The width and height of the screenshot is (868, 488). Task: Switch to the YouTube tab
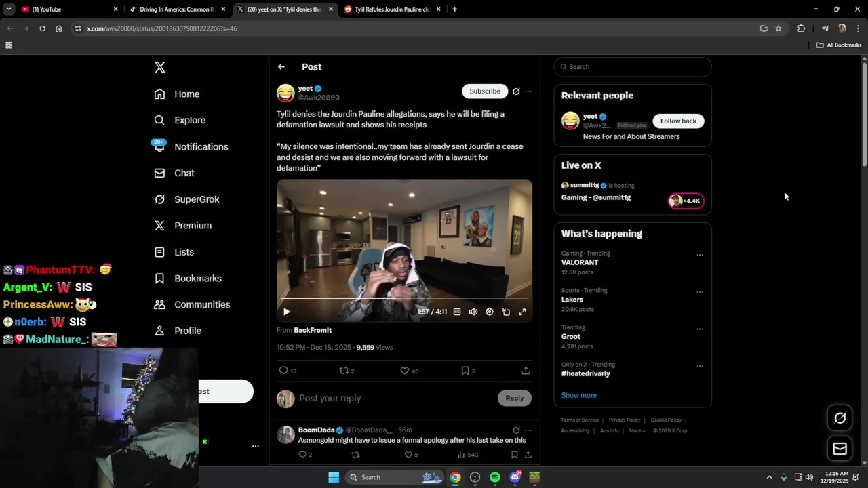[68, 9]
